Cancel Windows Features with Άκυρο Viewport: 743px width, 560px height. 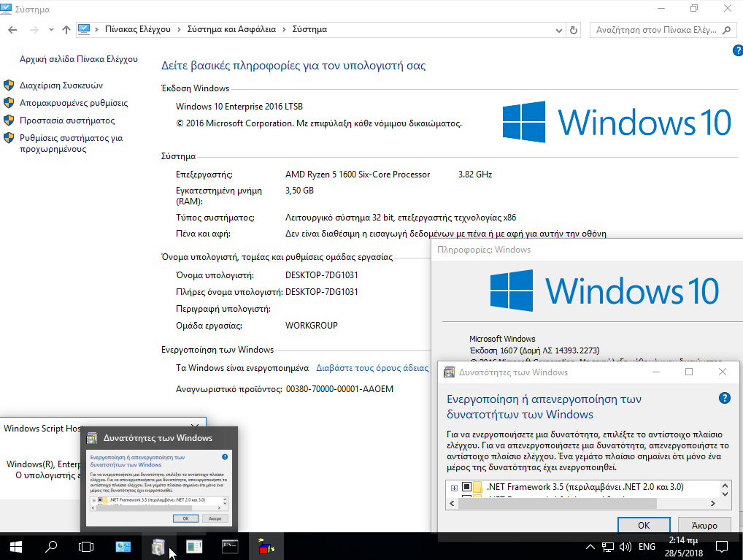click(704, 526)
